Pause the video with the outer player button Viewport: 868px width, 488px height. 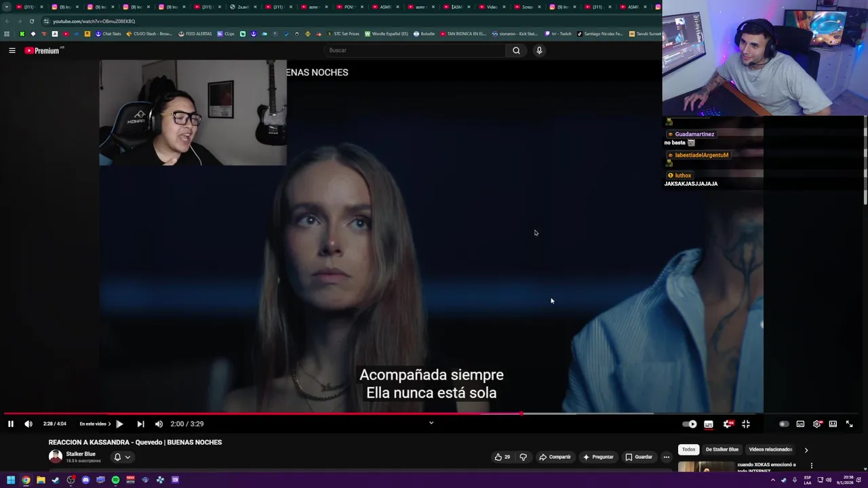[11, 424]
